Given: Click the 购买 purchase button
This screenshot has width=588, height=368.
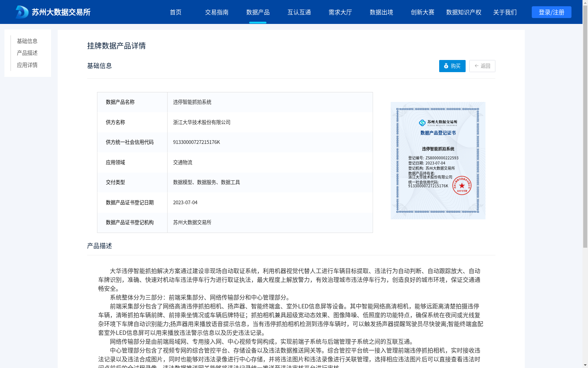Looking at the screenshot, I should coord(452,66).
